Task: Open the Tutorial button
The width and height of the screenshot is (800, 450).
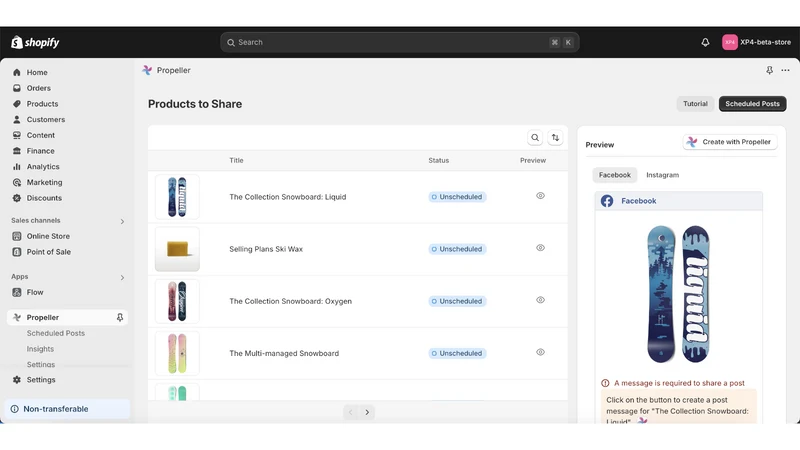Action: pyautogui.click(x=695, y=104)
